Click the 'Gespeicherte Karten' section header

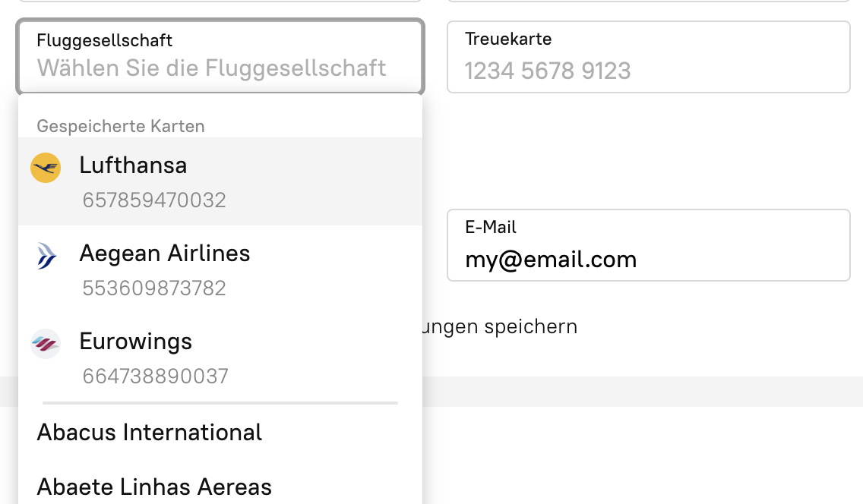(x=121, y=126)
